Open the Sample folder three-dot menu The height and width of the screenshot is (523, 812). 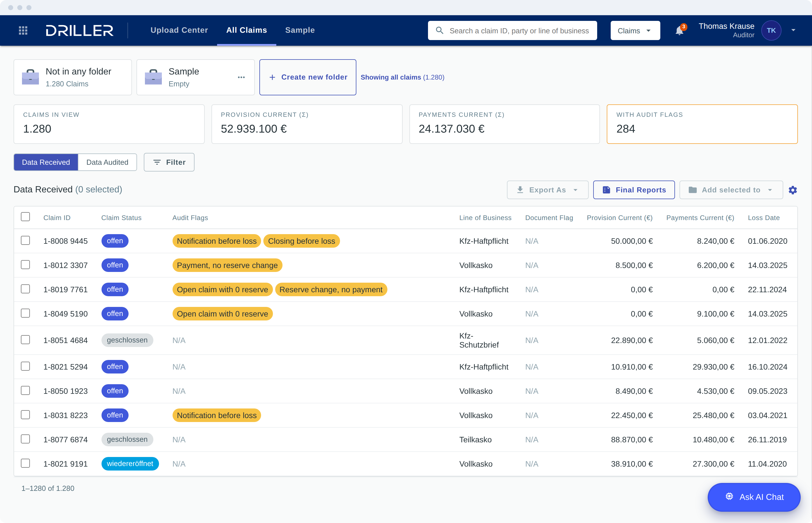pyautogui.click(x=241, y=77)
